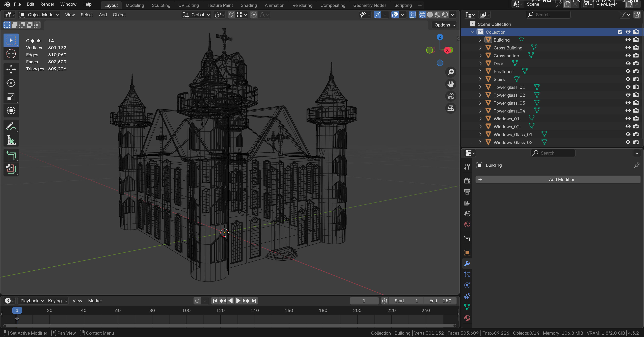Toggle proportional editing button
The image size is (644, 337).
(254, 15)
